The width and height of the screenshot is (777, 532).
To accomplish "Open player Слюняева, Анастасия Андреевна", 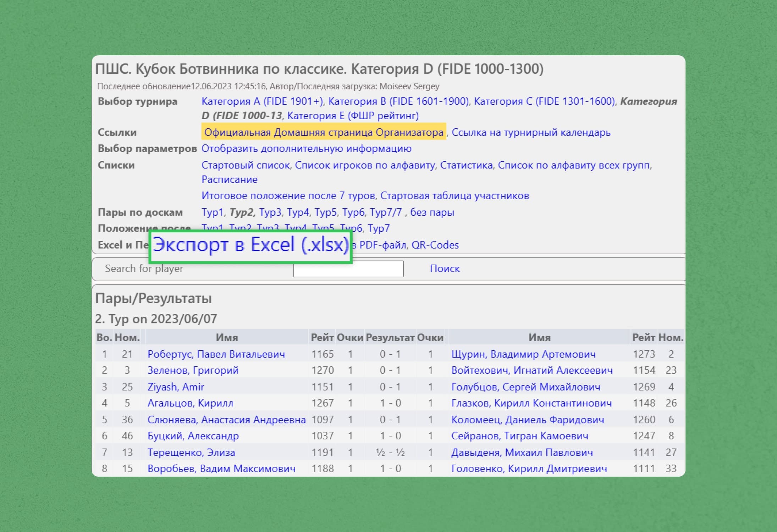I will pyautogui.click(x=227, y=420).
